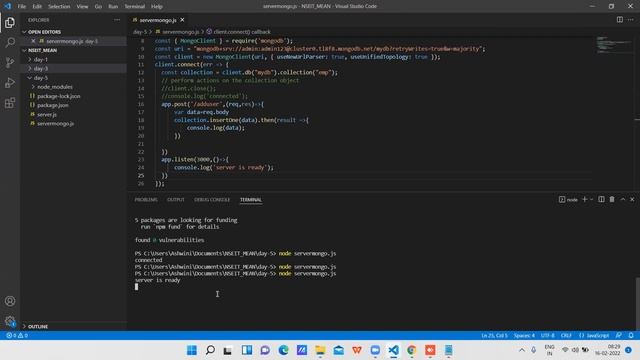The height and width of the screenshot is (360, 640).
Task: Open the notifications bell in status bar
Action: click(x=631, y=336)
